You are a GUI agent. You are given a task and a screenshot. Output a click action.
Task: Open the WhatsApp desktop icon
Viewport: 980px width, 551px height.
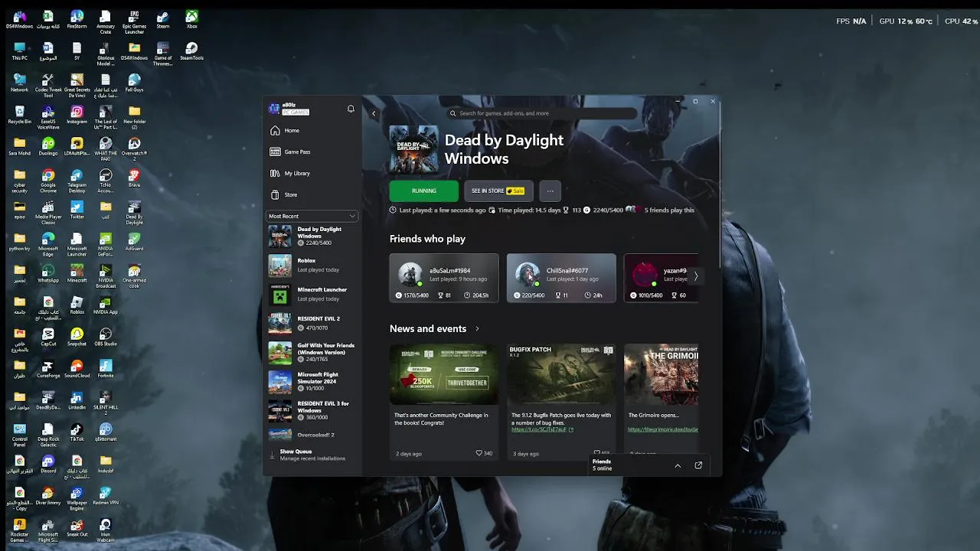(48, 275)
